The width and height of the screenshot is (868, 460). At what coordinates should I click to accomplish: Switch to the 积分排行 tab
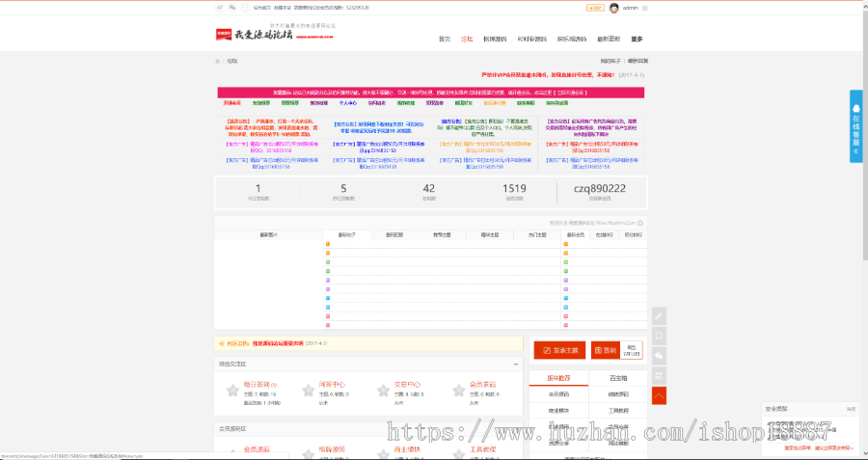(x=633, y=234)
